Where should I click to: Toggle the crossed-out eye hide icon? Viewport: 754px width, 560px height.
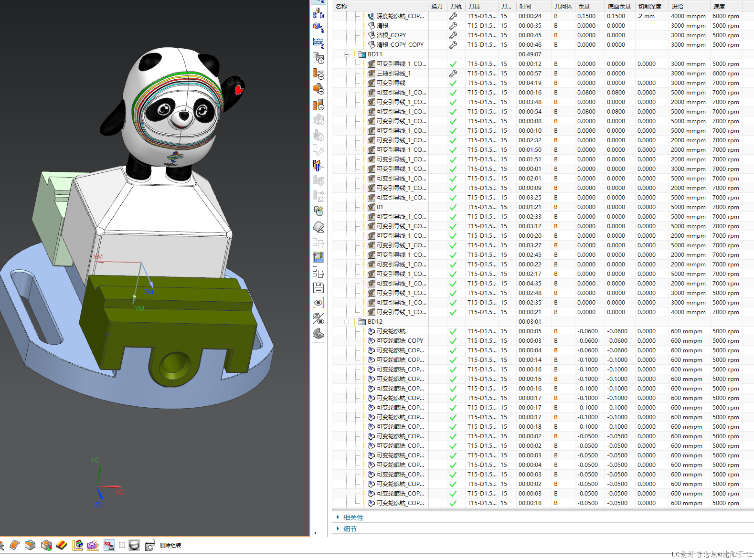pyautogui.click(x=319, y=318)
